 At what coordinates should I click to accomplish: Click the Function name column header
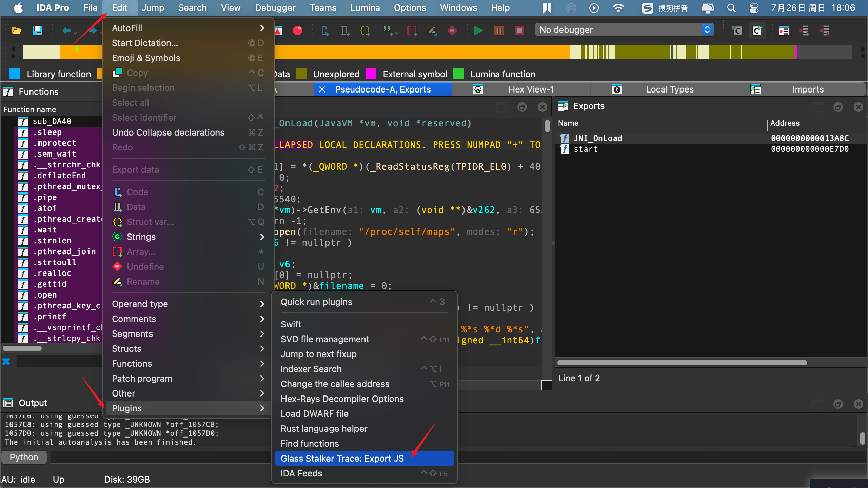[29, 109]
